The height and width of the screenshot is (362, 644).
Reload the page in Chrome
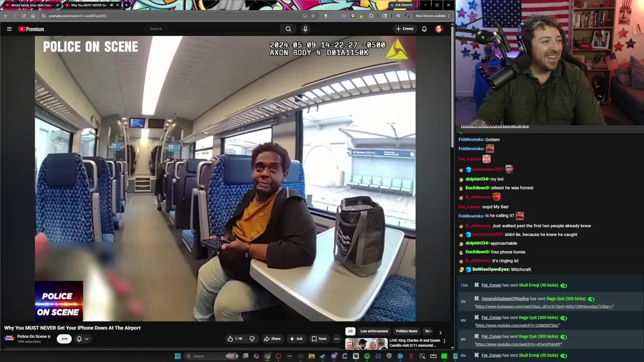point(24,16)
